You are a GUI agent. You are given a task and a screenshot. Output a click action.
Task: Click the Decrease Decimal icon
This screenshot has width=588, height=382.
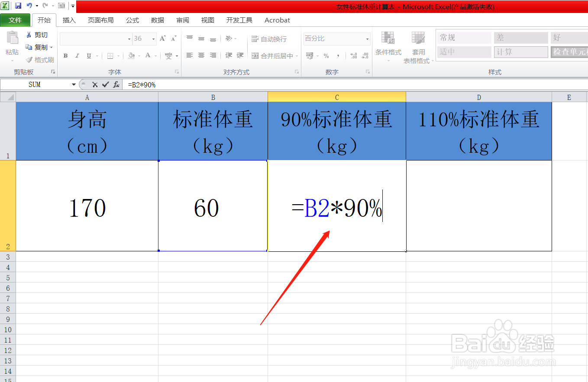click(x=365, y=56)
